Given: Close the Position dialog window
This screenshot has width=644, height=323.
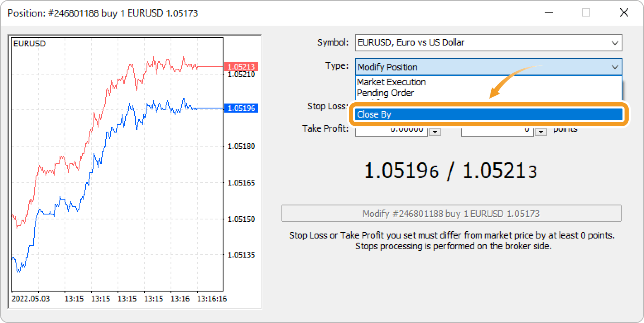Looking at the screenshot, I should (624, 13).
